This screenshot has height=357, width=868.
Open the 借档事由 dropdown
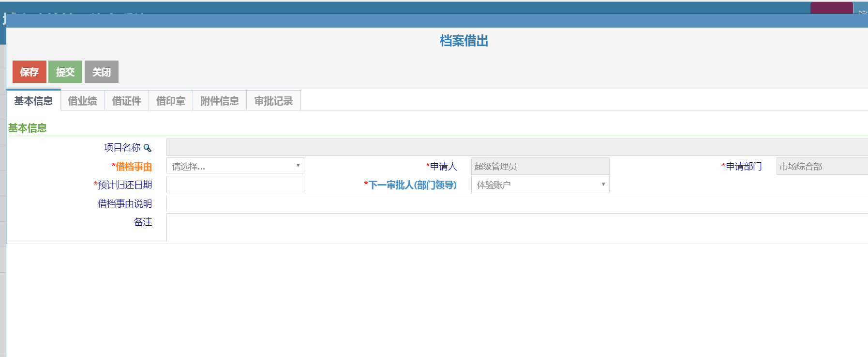coord(235,166)
